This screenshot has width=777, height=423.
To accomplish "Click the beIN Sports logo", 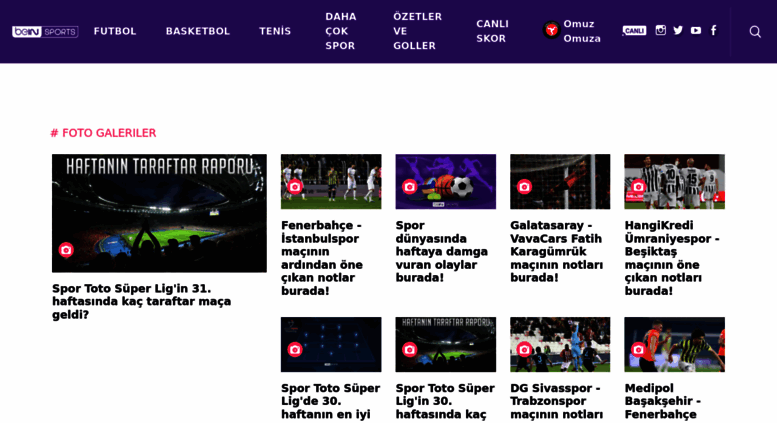I will (x=45, y=31).
